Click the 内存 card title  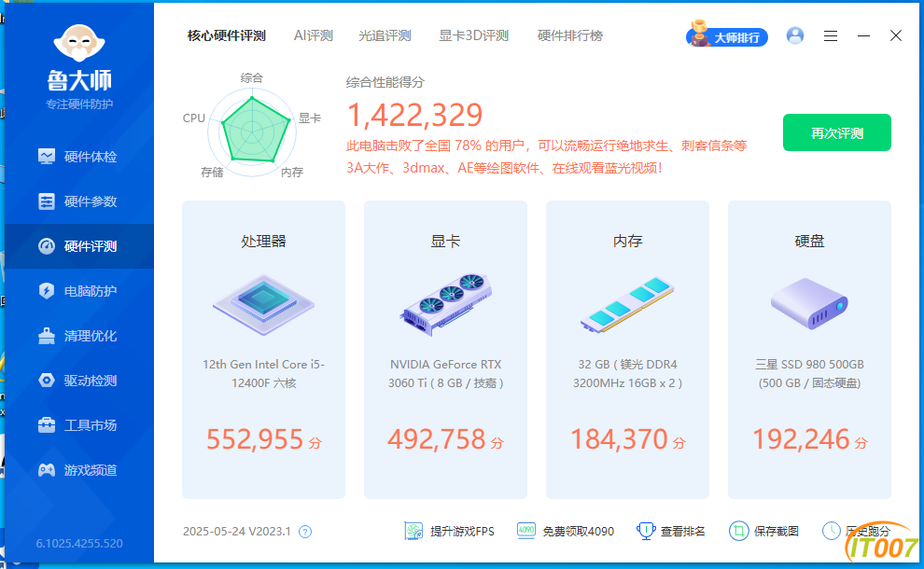(627, 242)
